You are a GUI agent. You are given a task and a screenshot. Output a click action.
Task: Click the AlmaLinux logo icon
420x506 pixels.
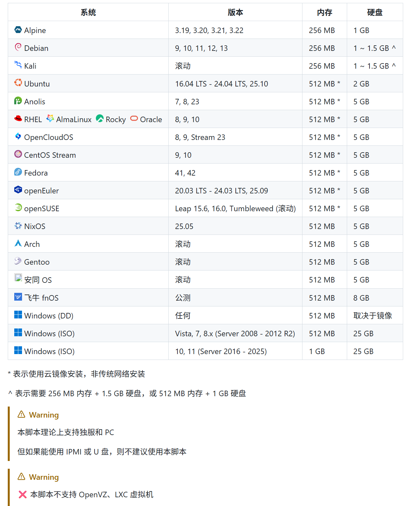click(x=50, y=119)
